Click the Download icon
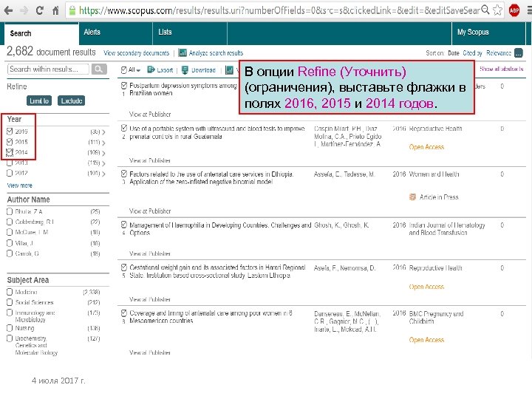The width and height of the screenshot is (532, 399). tap(185, 70)
